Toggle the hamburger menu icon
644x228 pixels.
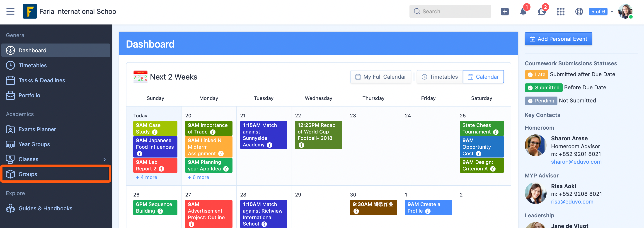pyautogui.click(x=10, y=11)
